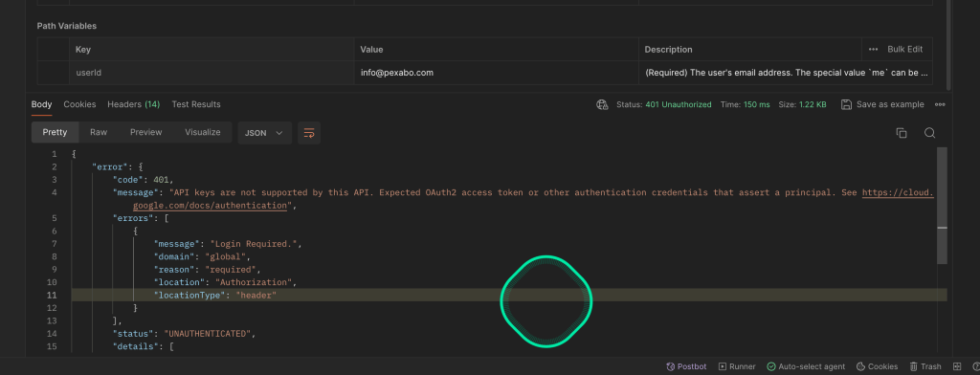Viewport: 980px width, 375px height.
Task: Click the Time 150 ms value
Action: pos(756,104)
